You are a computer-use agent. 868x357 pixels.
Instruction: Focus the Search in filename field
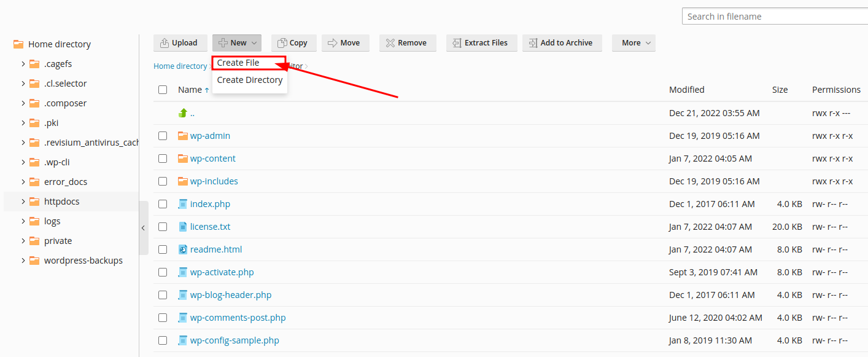point(775,17)
